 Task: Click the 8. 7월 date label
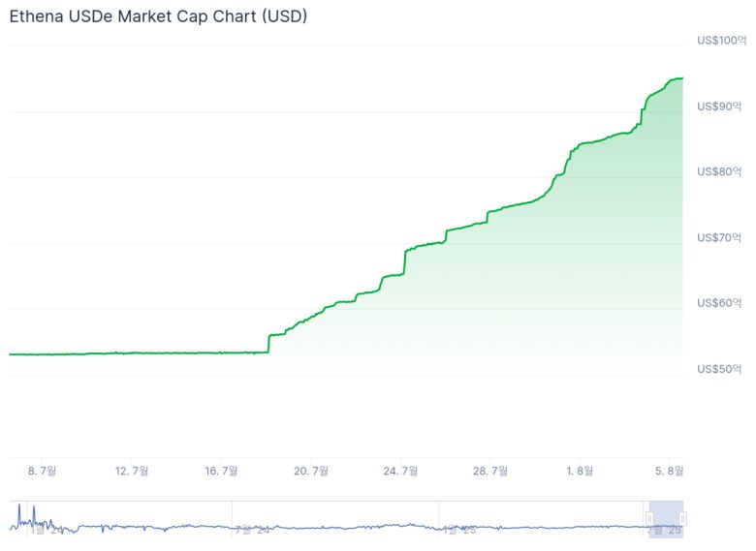(43, 471)
